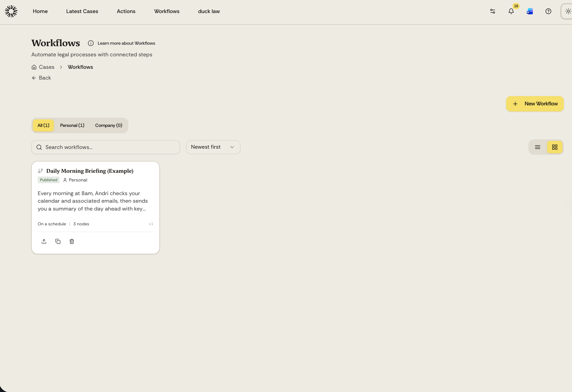The width and height of the screenshot is (572, 392).
Task: Duplicate the Daily Morning Briefing workflow
Action: (58, 241)
